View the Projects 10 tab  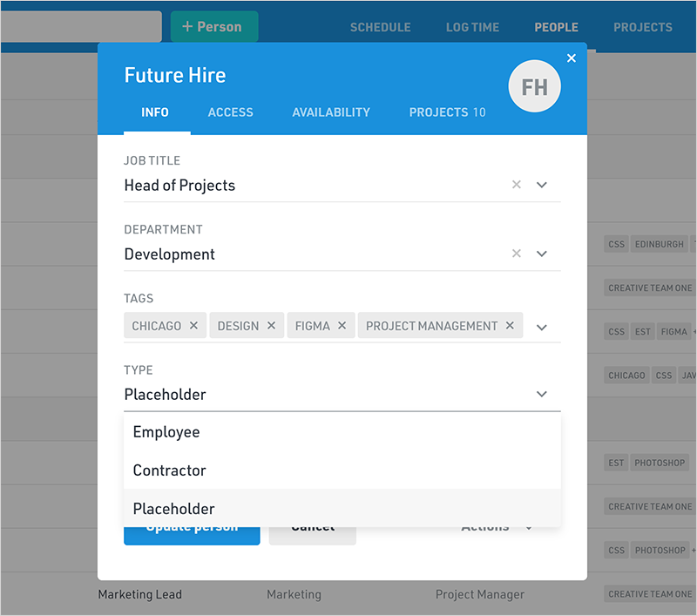[447, 112]
